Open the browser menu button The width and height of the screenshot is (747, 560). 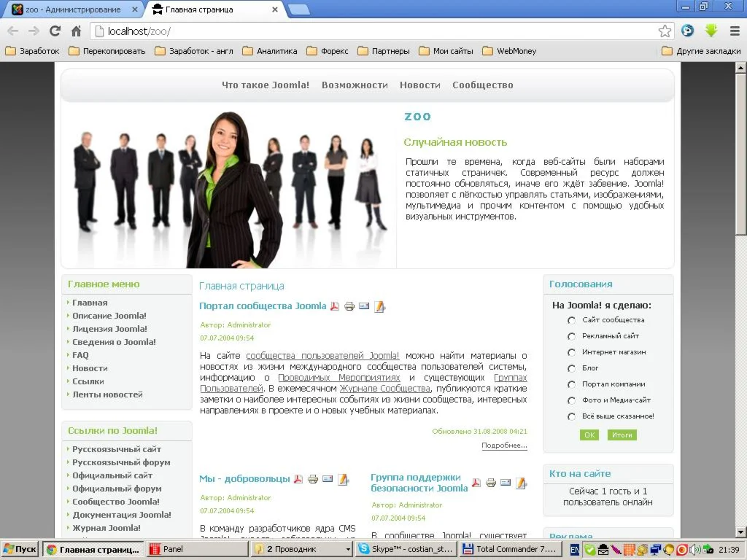point(734,31)
